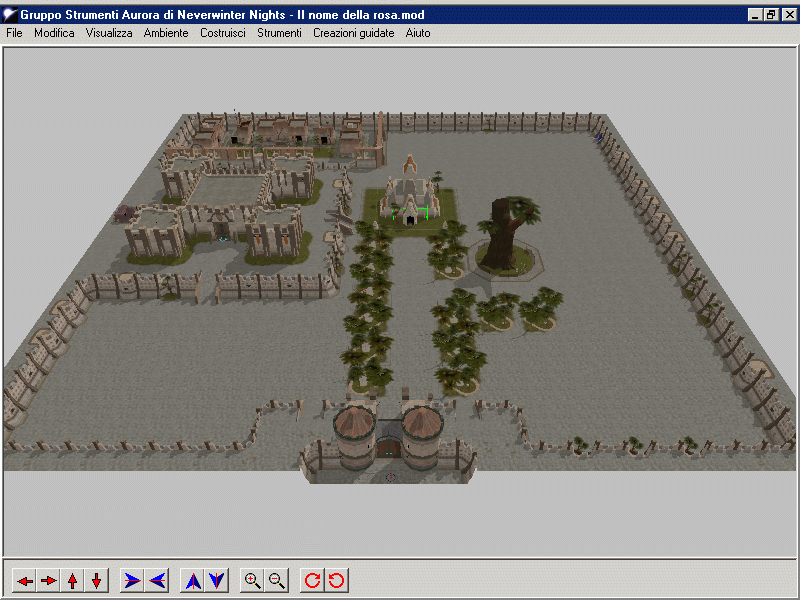The image size is (800, 600).
Task: Click the application icon in the title bar
Action: 10,15
